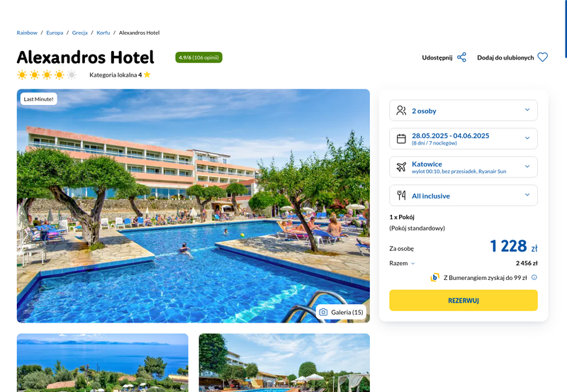This screenshot has height=392, width=567.
Task: Open the All inclusive meal plan dropdown
Action: pyautogui.click(x=464, y=195)
